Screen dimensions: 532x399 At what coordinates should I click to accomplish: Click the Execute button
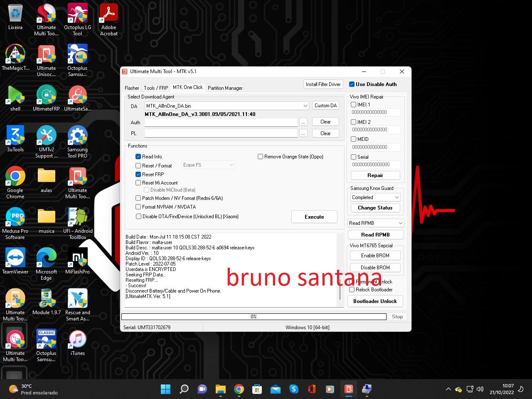(x=314, y=217)
